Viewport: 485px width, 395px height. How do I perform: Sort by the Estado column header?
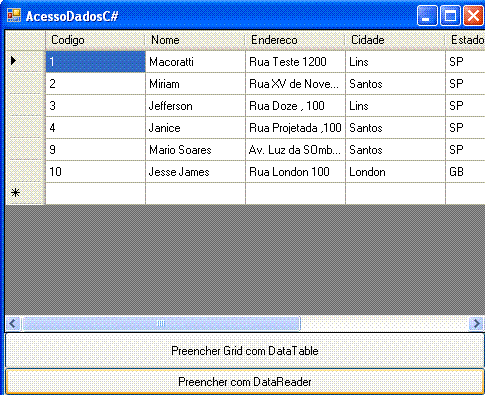point(465,40)
